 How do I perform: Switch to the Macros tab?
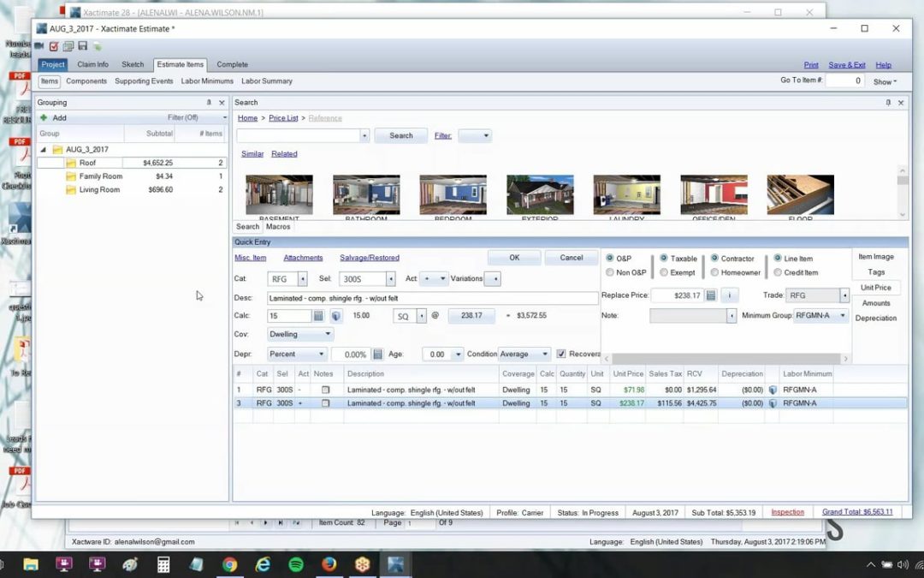click(278, 227)
